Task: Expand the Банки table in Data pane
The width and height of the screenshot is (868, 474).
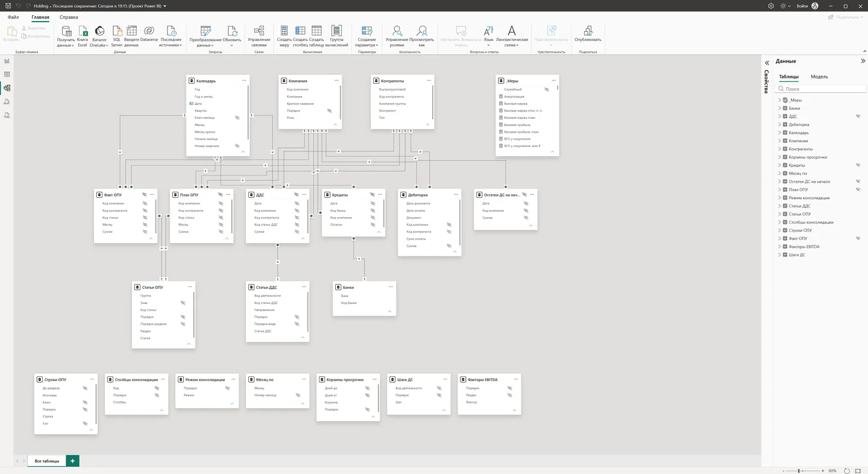Action: [779, 108]
